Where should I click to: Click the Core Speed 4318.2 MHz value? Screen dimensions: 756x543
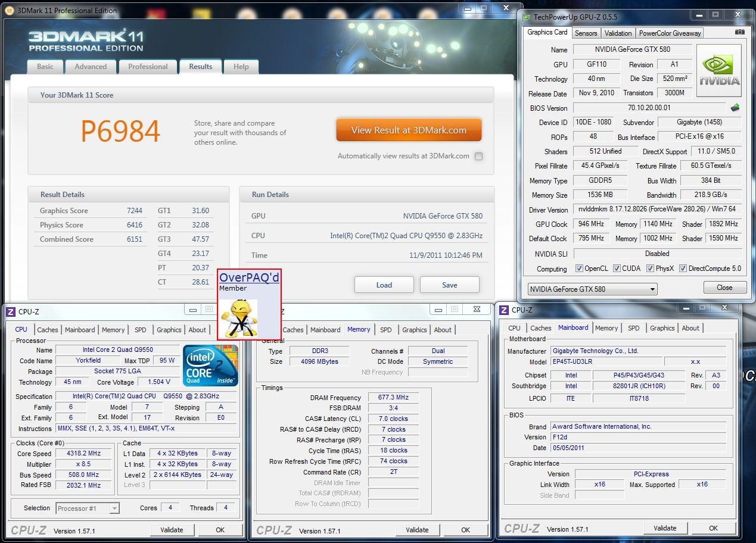click(83, 453)
